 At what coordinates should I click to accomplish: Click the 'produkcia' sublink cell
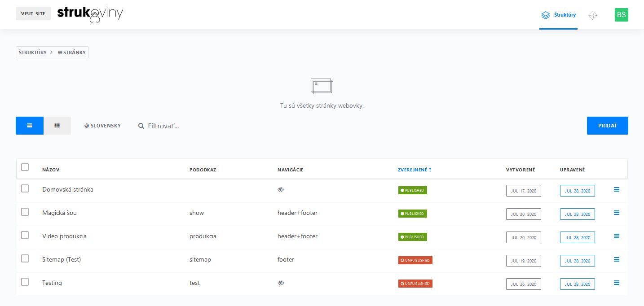203,236
